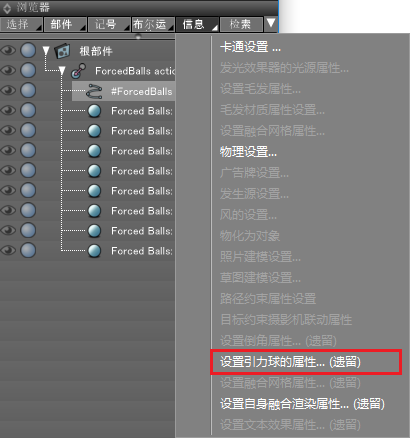
Task: Select the first Forced Balls sphere icon
Action: [x=94, y=111]
